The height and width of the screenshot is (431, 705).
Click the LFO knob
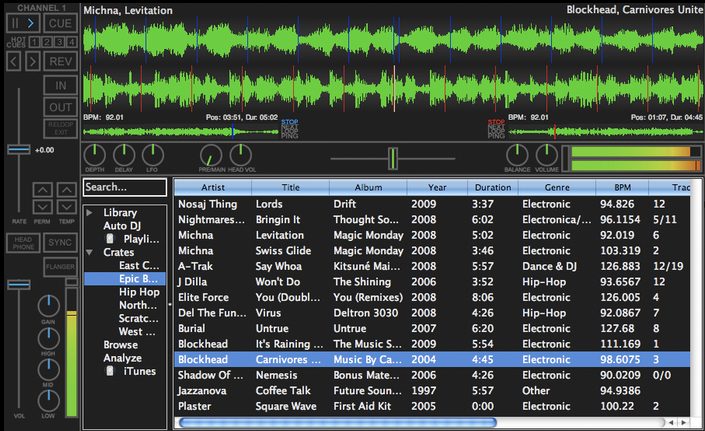point(151,154)
